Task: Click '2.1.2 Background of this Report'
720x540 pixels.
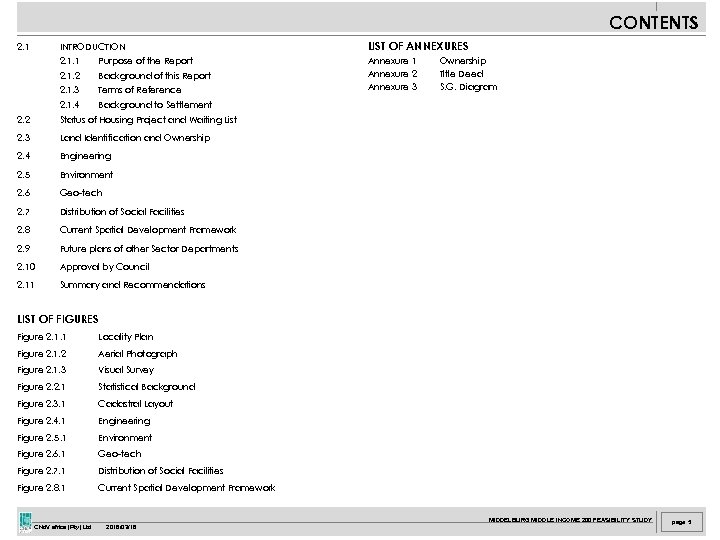Action: tap(135, 76)
